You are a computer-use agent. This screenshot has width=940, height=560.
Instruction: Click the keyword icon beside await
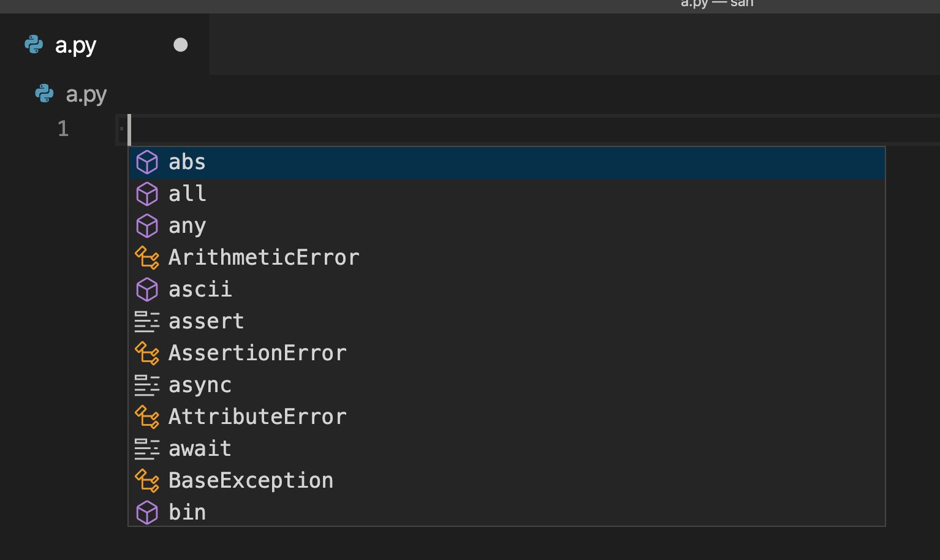(x=147, y=448)
